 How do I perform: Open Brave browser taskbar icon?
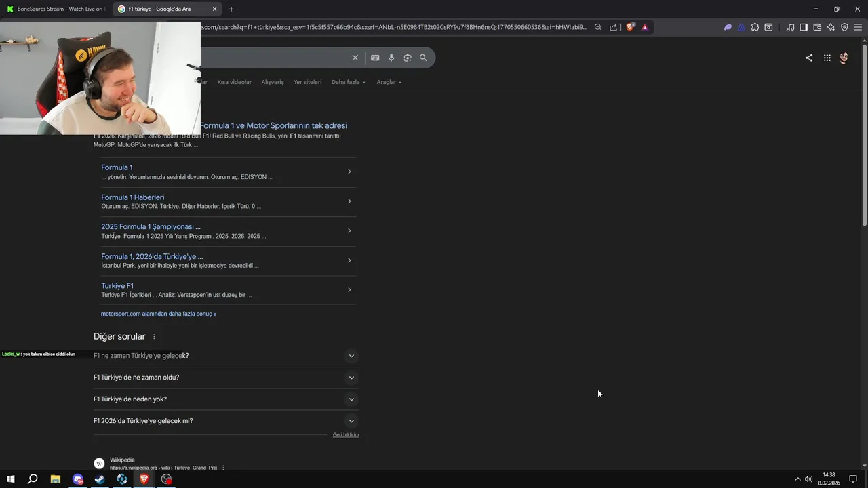point(144,479)
